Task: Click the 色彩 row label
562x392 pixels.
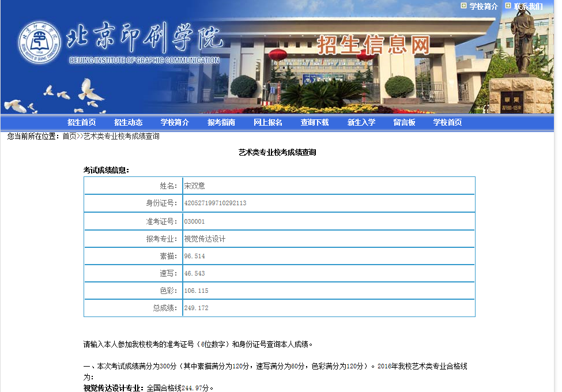Action: click(168, 291)
